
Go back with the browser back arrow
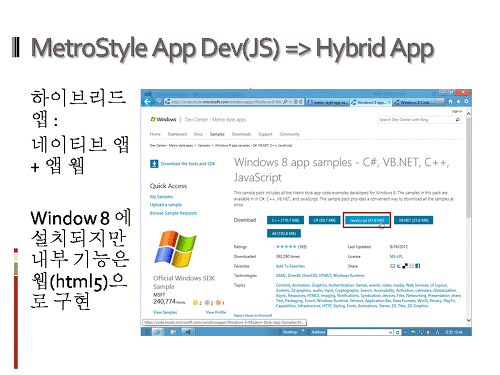[x=148, y=102]
